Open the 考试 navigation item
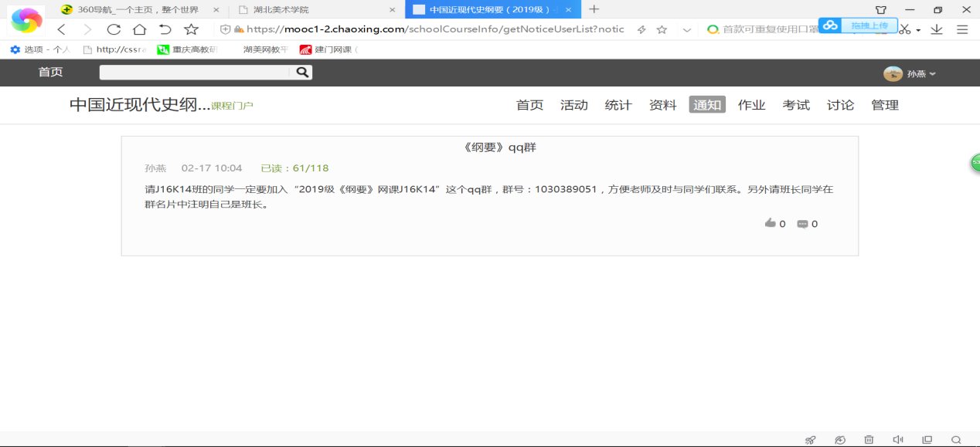The image size is (980, 447). click(x=795, y=105)
